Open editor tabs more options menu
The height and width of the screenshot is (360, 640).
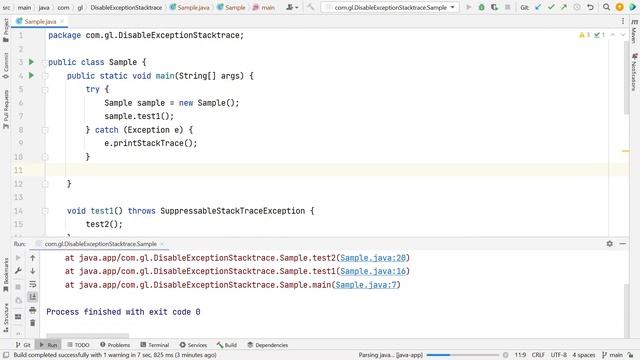pyautogui.click(x=623, y=21)
